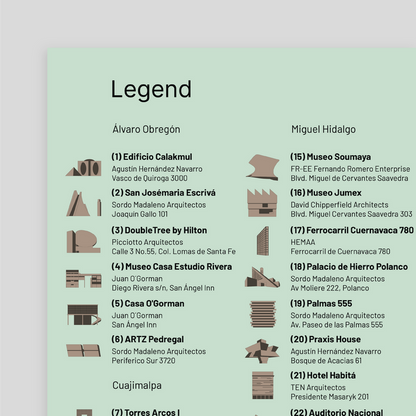Viewport: 416px width, 416px height.
Task: Click 'Ferrocarril de Cuernavaca 780' address line
Action: click(x=340, y=252)
